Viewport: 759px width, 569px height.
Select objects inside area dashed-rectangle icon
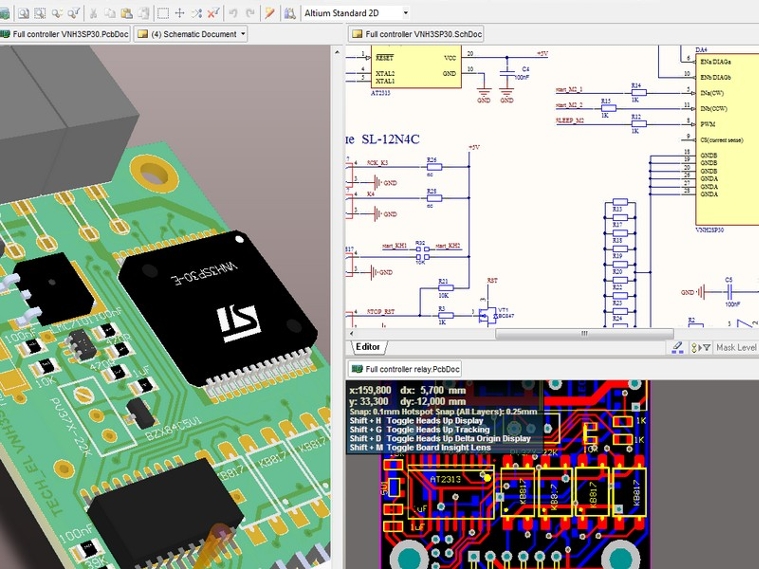point(163,13)
